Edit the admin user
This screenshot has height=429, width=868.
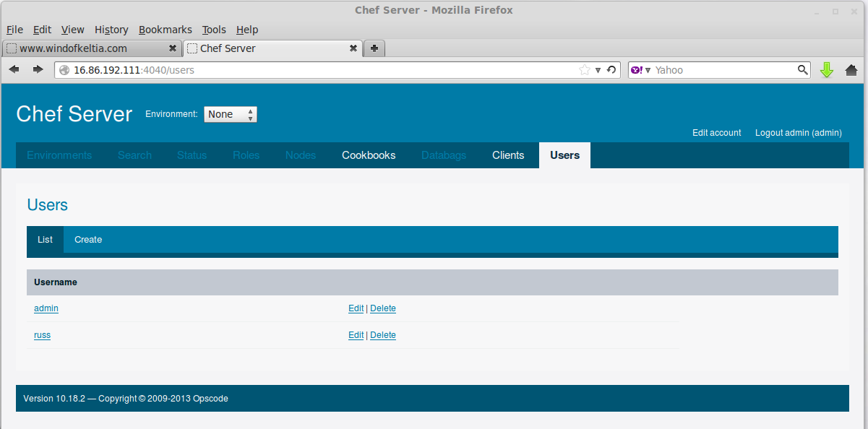pos(356,308)
